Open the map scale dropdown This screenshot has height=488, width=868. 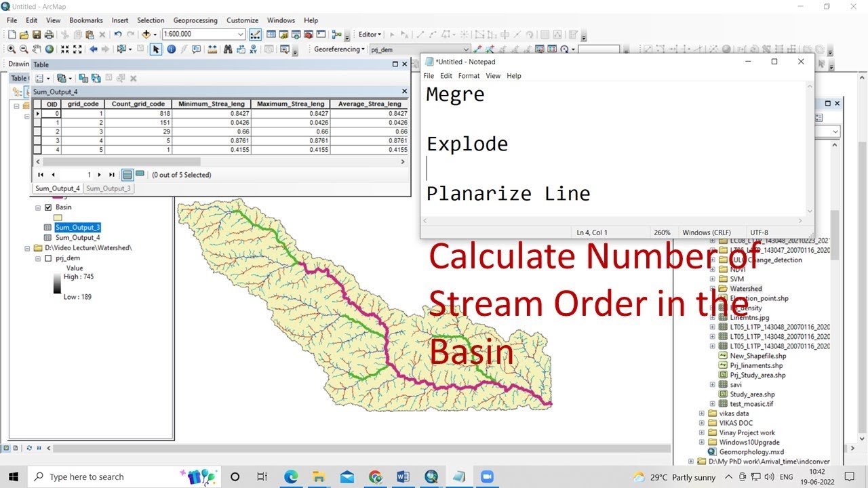[240, 34]
